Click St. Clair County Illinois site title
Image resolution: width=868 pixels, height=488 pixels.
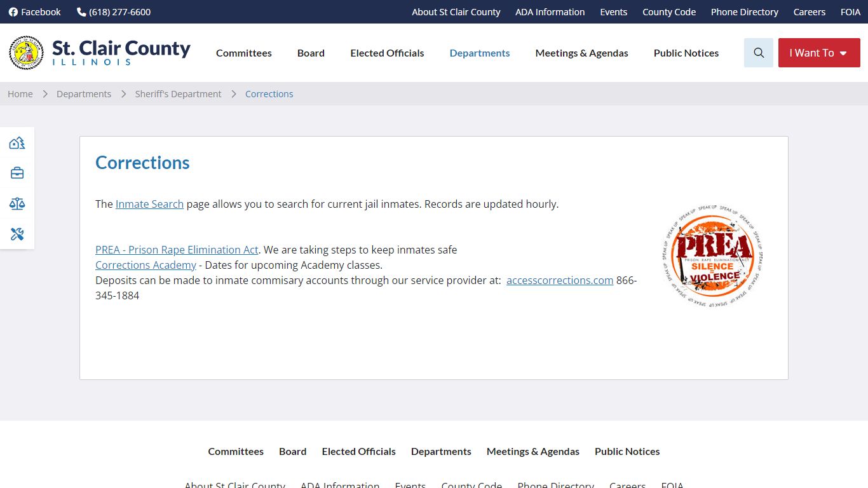pyautogui.click(x=121, y=52)
